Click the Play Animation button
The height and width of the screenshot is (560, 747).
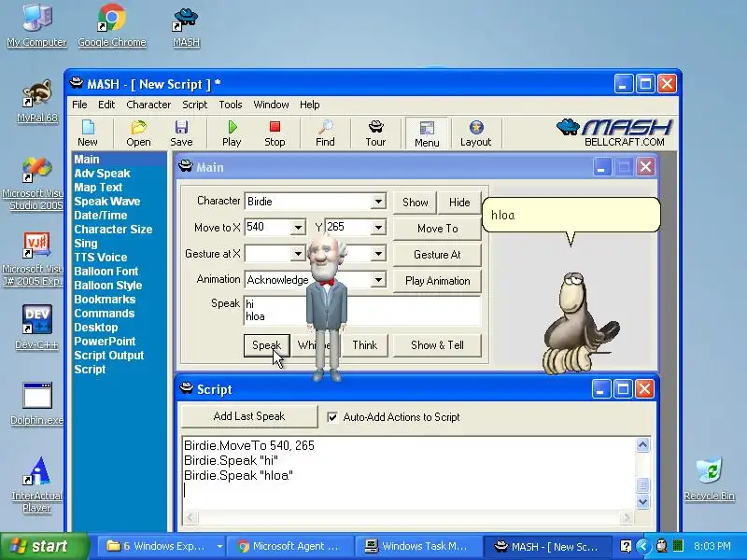pos(437,281)
